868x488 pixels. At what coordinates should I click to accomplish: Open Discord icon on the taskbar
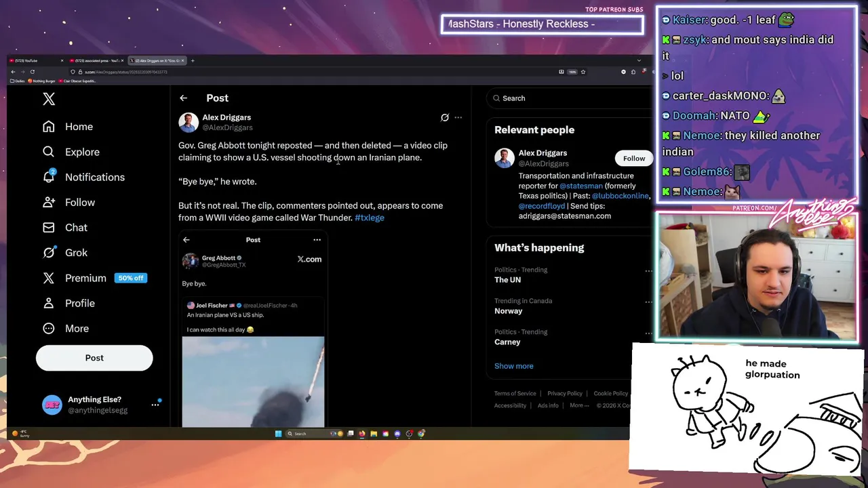tap(397, 434)
